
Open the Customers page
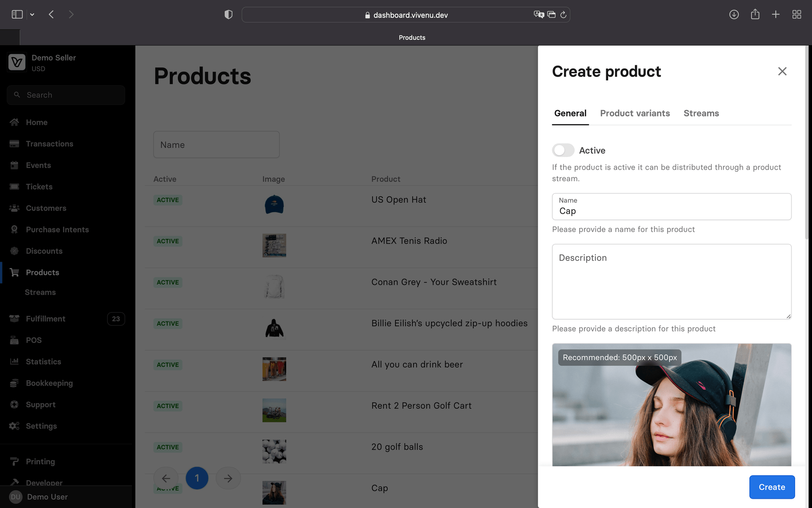pyautogui.click(x=46, y=208)
